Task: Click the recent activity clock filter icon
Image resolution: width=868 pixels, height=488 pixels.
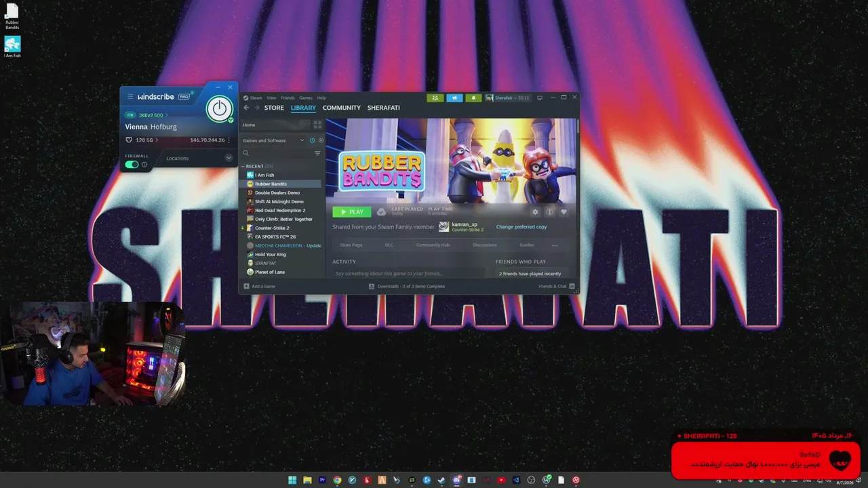Action: 312,140
